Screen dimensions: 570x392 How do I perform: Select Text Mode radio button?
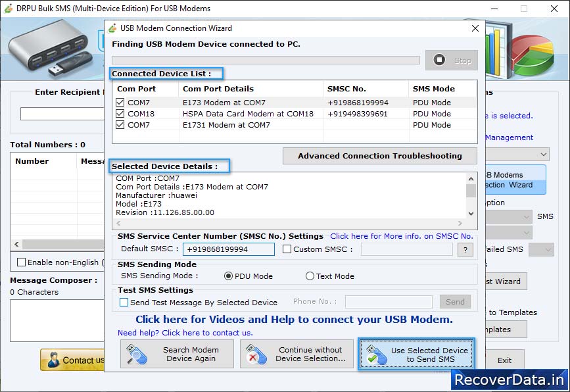coord(310,276)
